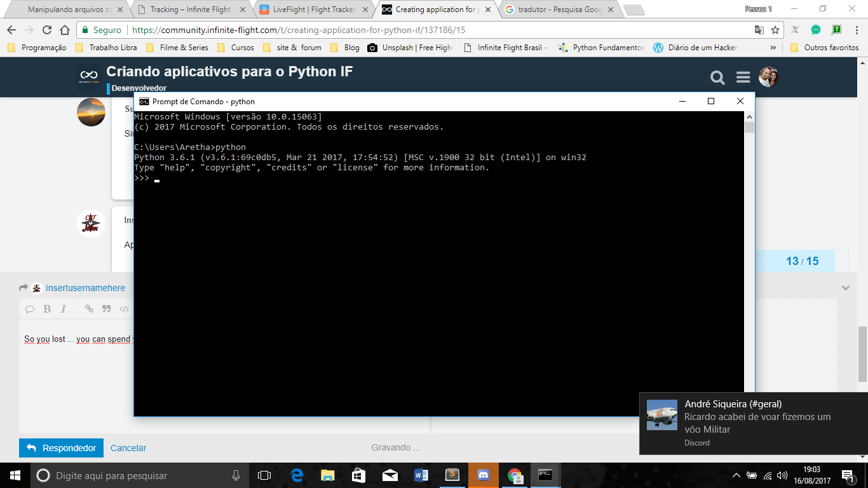Insert preformatted code in the reply editor
868x488 pixels.
coord(124,309)
